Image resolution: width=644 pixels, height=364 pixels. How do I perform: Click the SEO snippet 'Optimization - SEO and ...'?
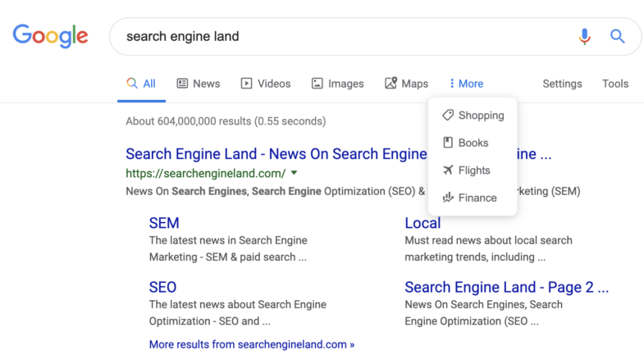coord(210,321)
